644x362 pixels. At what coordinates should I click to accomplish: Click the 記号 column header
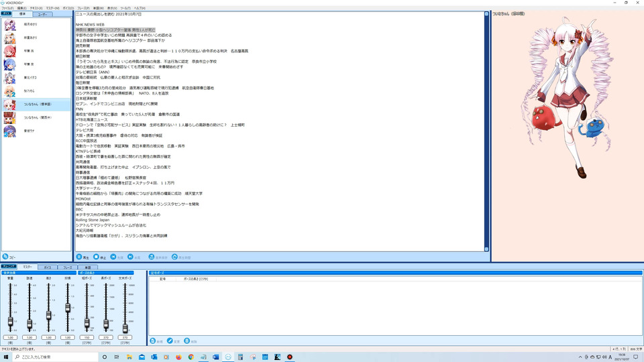coord(162,279)
